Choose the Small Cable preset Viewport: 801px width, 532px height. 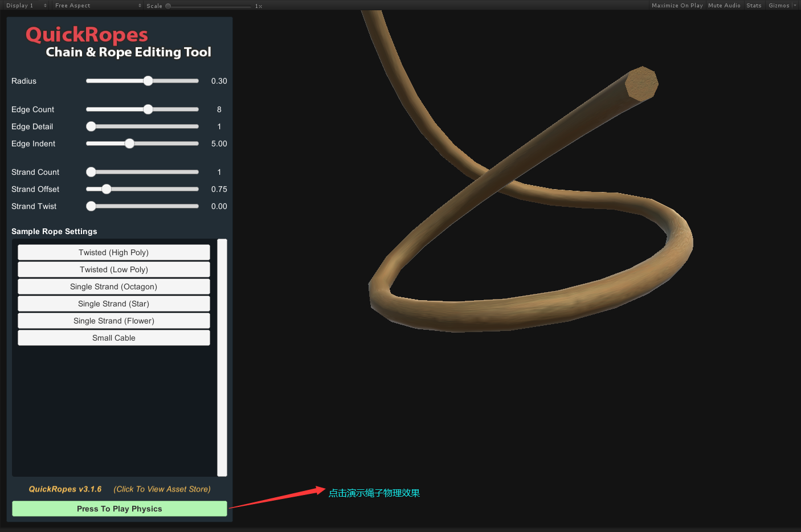(114, 338)
